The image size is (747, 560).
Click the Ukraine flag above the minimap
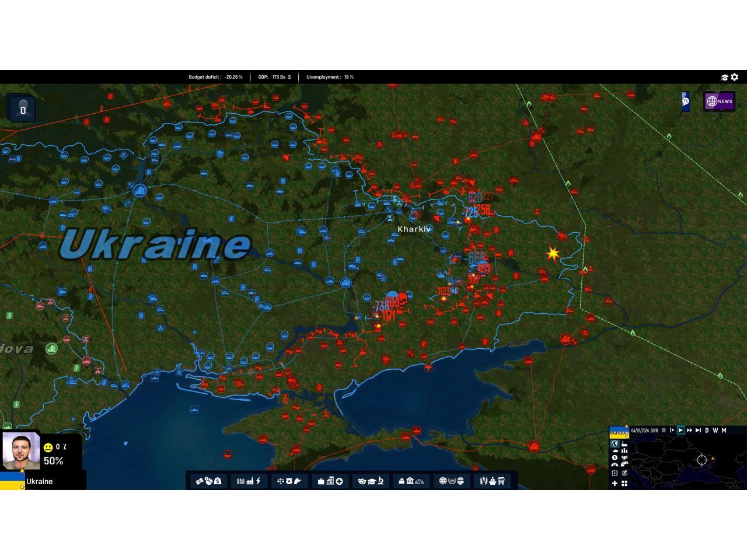click(619, 432)
